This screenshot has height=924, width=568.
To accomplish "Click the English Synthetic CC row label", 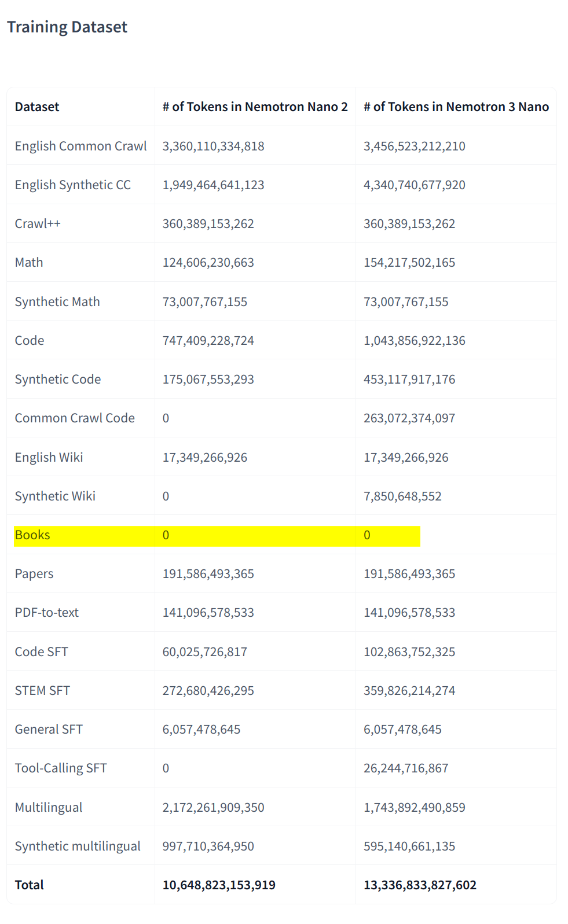I will [x=73, y=185].
